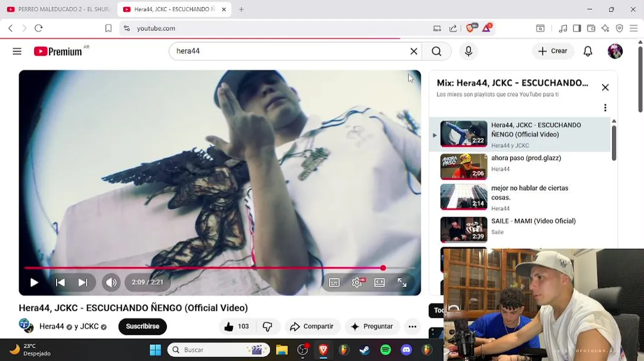This screenshot has width=644, height=361.
Task: Open a new browser tab
Action: click(x=241, y=10)
